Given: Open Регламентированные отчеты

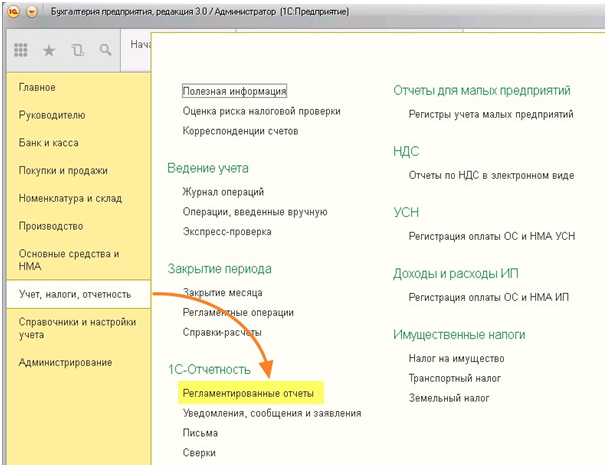Looking at the screenshot, I should tap(248, 393).
